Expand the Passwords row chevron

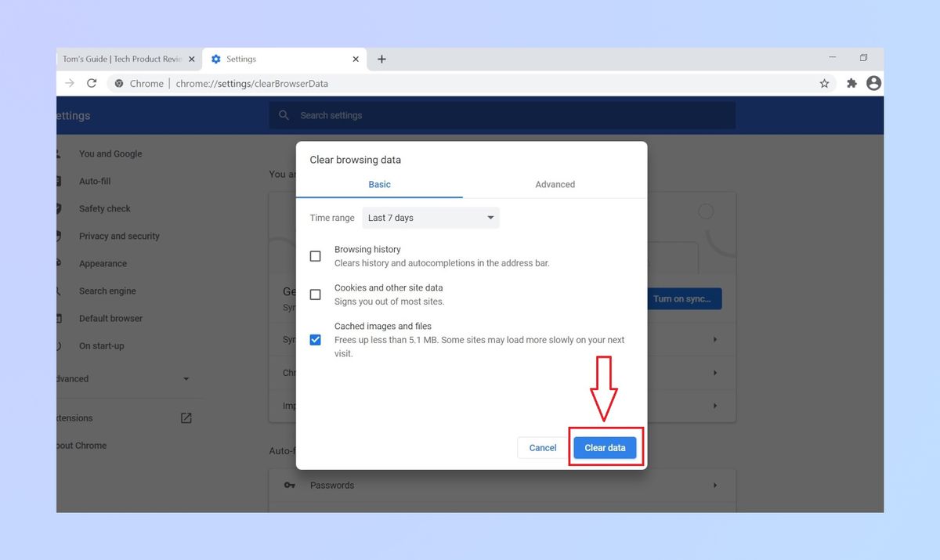point(714,485)
